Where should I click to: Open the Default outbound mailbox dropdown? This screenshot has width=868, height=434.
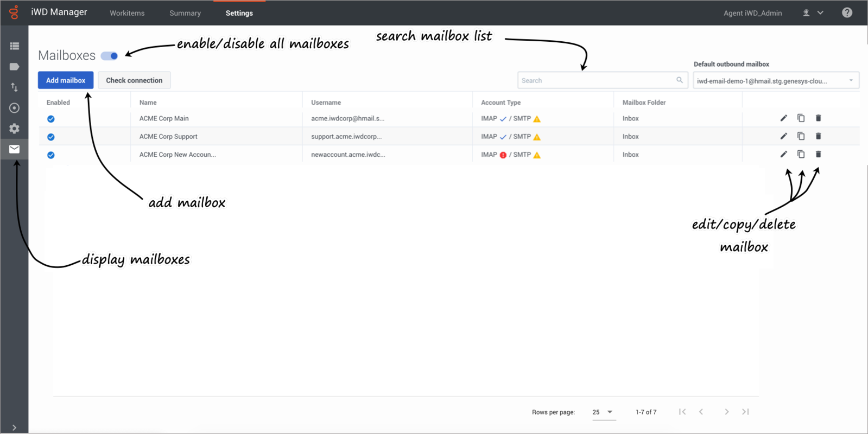coord(776,81)
